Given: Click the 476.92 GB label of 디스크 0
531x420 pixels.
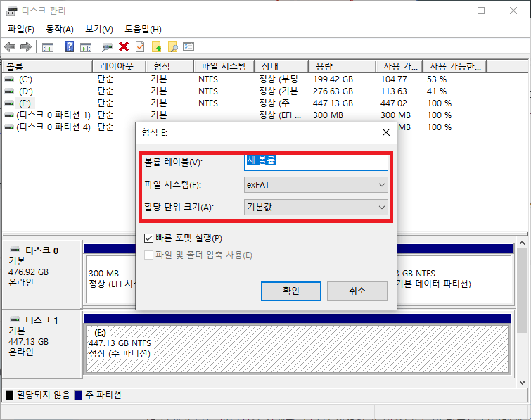Looking at the screenshot, I should coord(28,272).
